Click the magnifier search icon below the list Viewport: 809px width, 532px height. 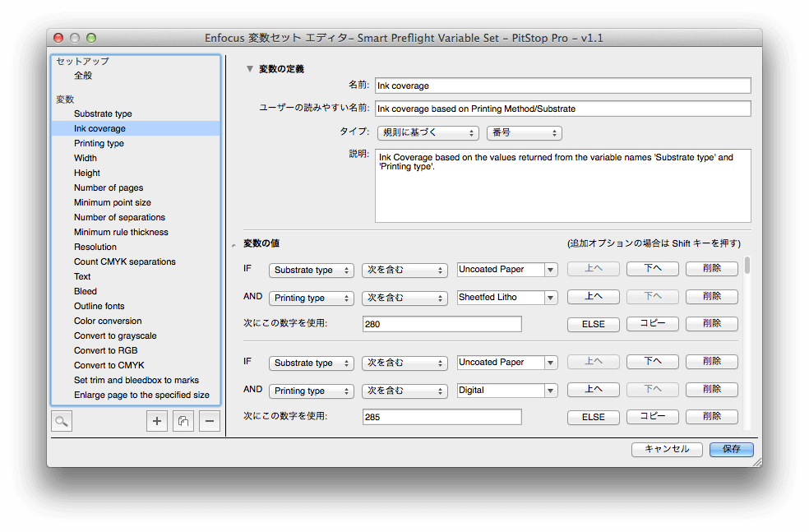[62, 422]
